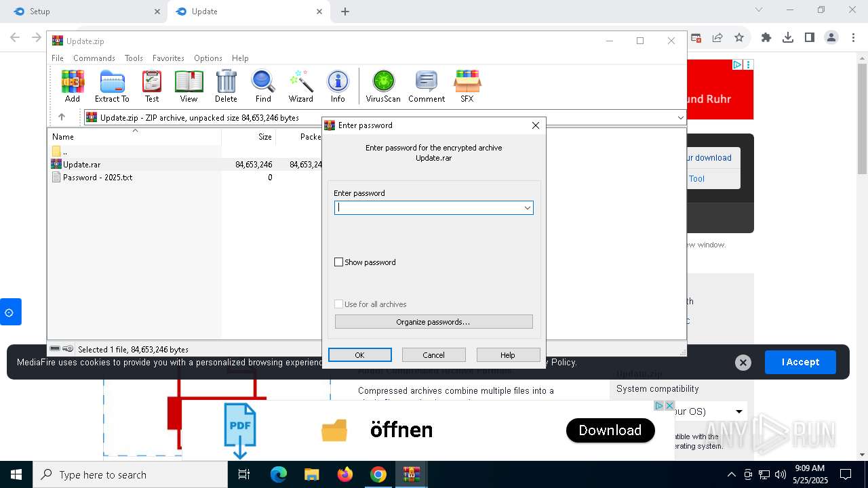Screen dimensions: 868x488
Task: Open Chrome downloads icon
Action: tap(788, 38)
